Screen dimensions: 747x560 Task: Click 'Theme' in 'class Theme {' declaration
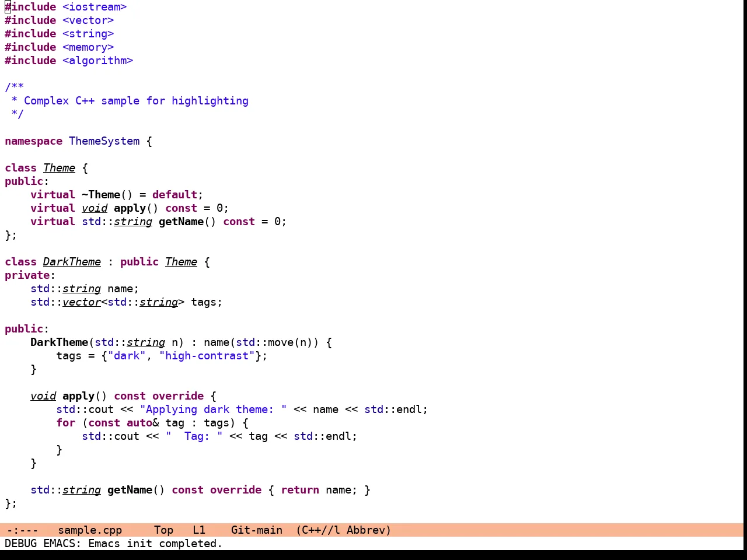[x=60, y=168]
